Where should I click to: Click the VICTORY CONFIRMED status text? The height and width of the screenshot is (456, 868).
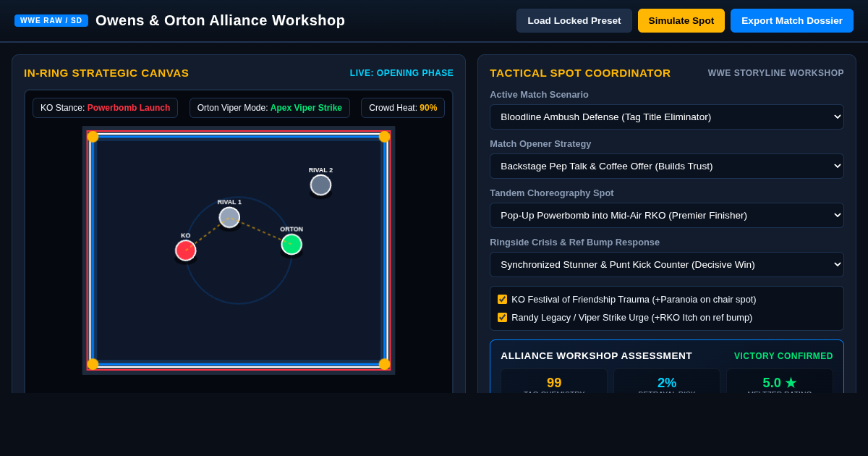pos(783,356)
